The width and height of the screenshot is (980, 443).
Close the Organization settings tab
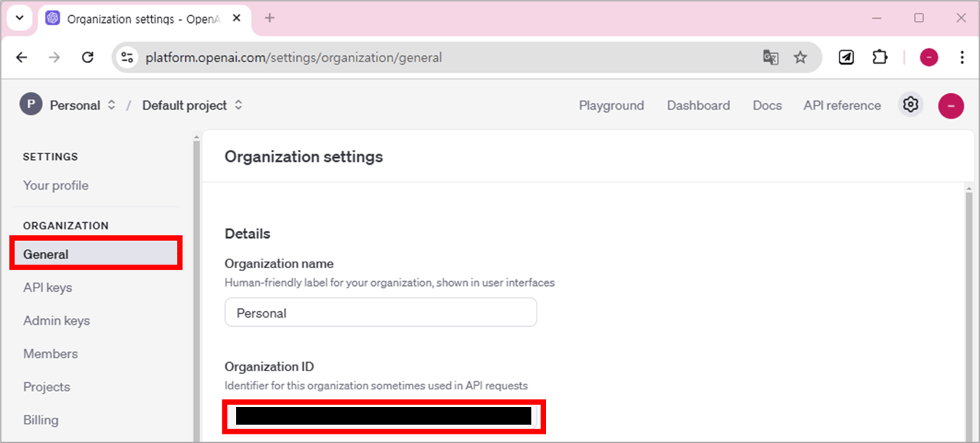click(236, 19)
